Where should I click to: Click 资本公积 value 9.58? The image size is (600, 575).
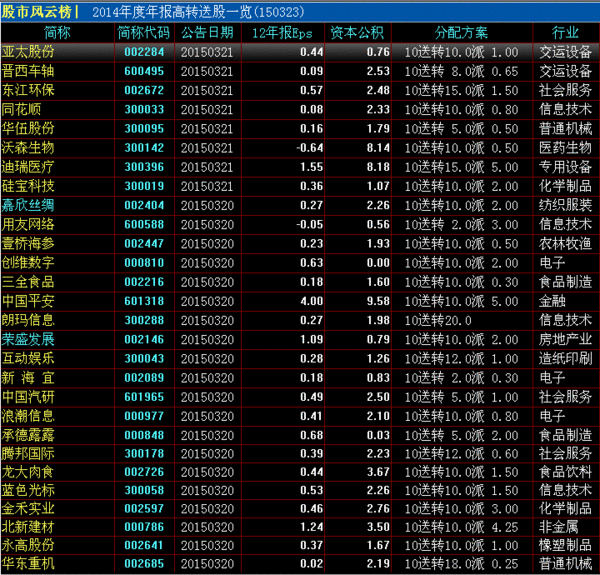pos(378,301)
